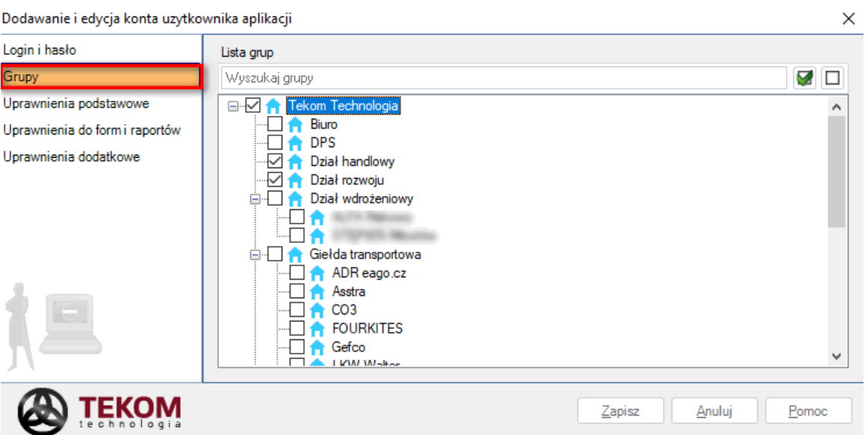
Task: Click the house icon next to Gefco
Action: 317,348
